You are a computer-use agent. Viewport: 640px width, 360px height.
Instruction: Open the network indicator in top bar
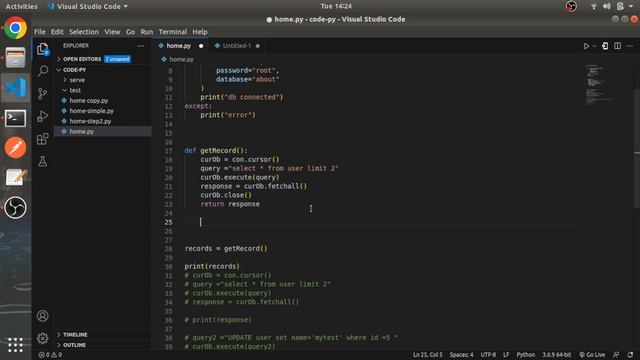[594, 7]
